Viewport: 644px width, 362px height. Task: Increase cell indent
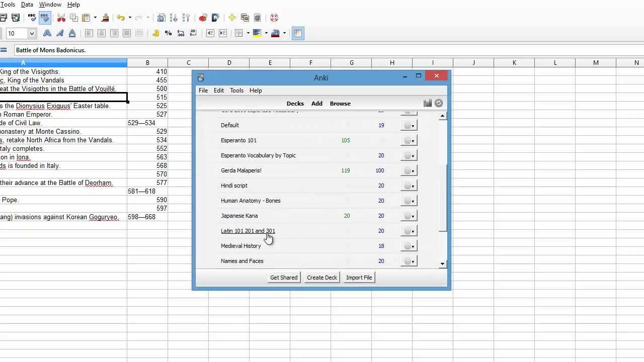pos(222,33)
